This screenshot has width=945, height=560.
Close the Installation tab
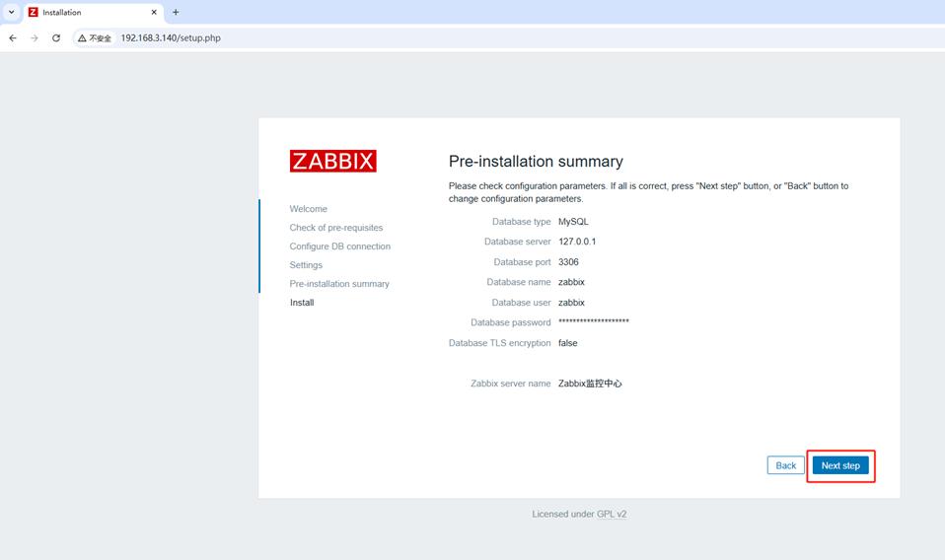click(x=154, y=12)
